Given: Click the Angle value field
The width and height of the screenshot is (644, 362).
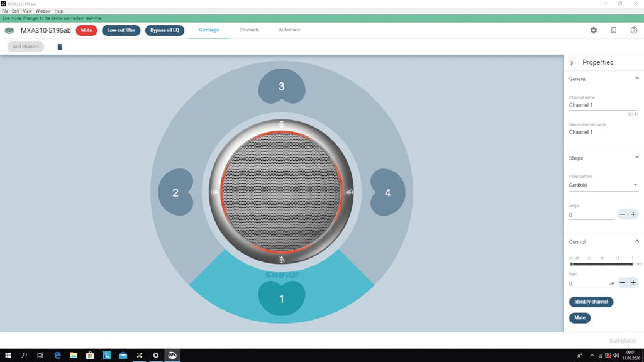Looking at the screenshot, I should [x=591, y=215].
